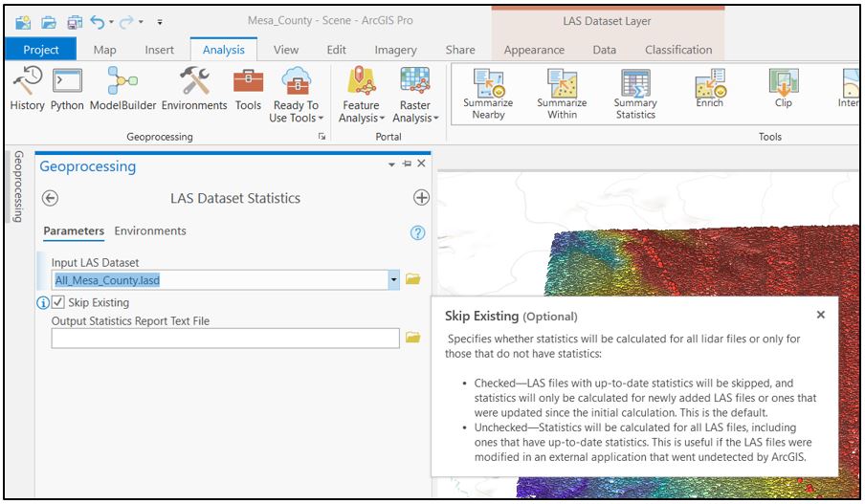Image resolution: width=865 pixels, height=504 pixels.
Task: Open Ready To Use Tools menu
Action: pos(297,95)
